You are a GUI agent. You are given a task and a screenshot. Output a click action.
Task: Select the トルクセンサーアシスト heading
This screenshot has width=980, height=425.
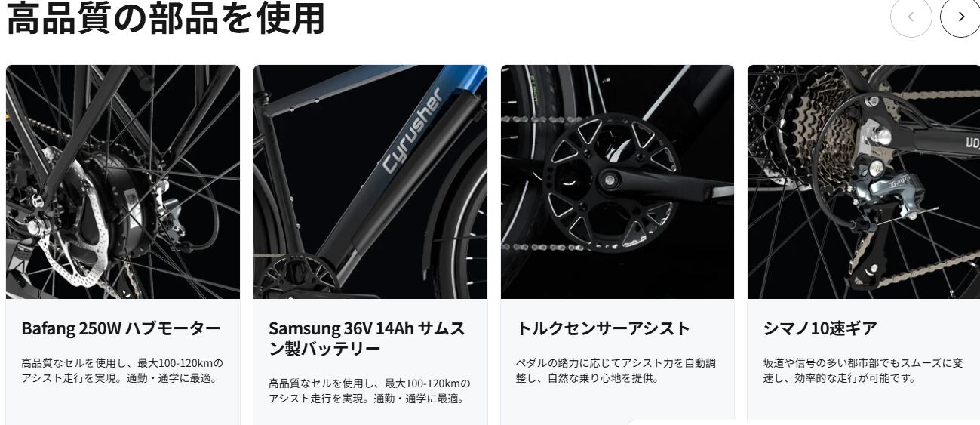tap(603, 328)
